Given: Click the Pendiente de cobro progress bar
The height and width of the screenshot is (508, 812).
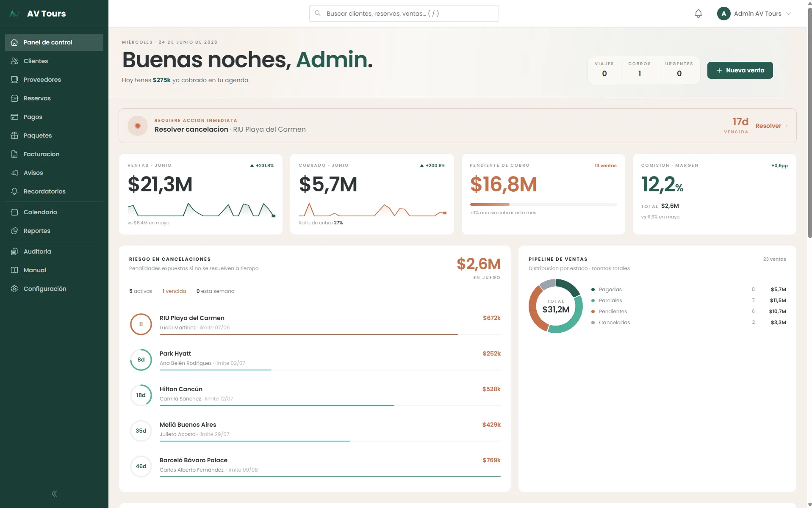Looking at the screenshot, I should tap(543, 204).
